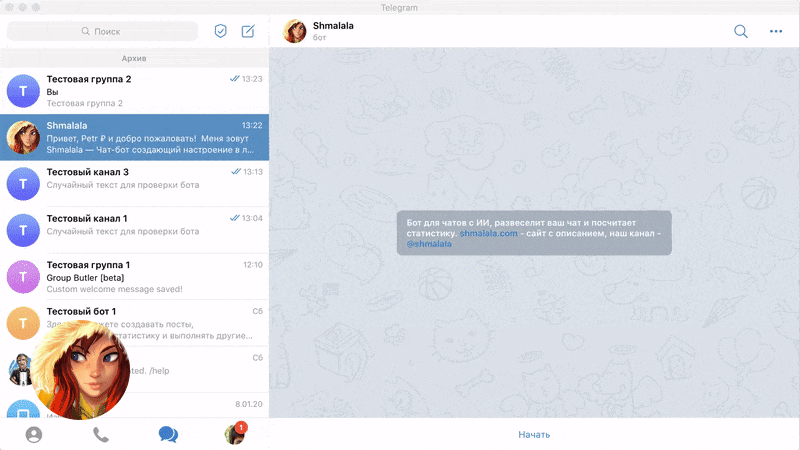This screenshot has width=800, height=450.
Task: Open the Архив section header
Action: pos(134,58)
